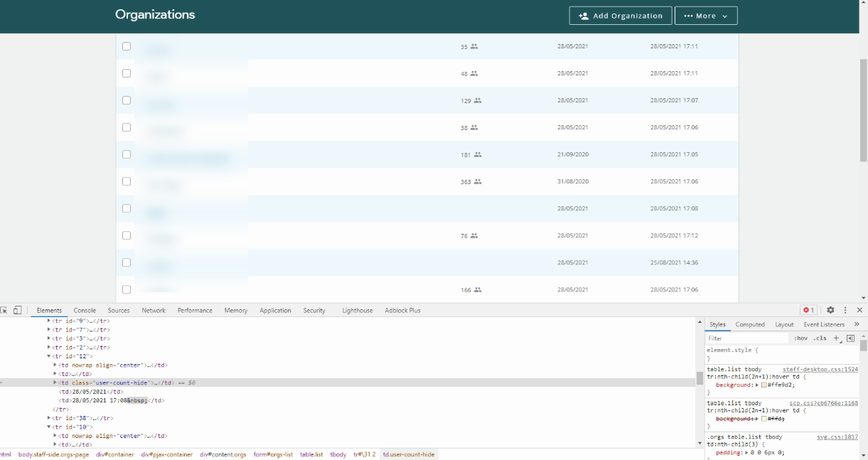Check the checkbox in the 35 users row
The height and width of the screenshot is (460, 868).
tap(127, 46)
